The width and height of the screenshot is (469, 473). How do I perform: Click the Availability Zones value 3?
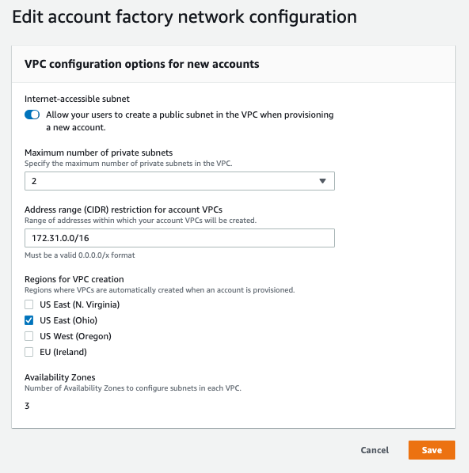pyautogui.click(x=27, y=406)
